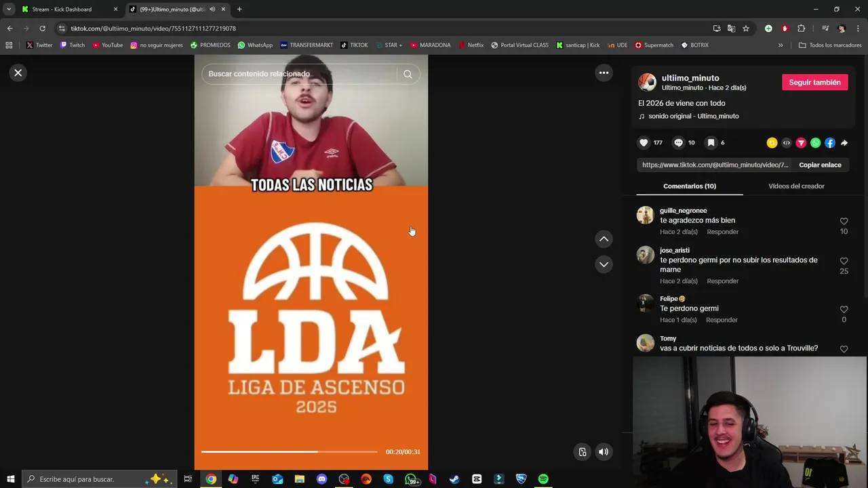Click the translate page icon

click(731, 28)
